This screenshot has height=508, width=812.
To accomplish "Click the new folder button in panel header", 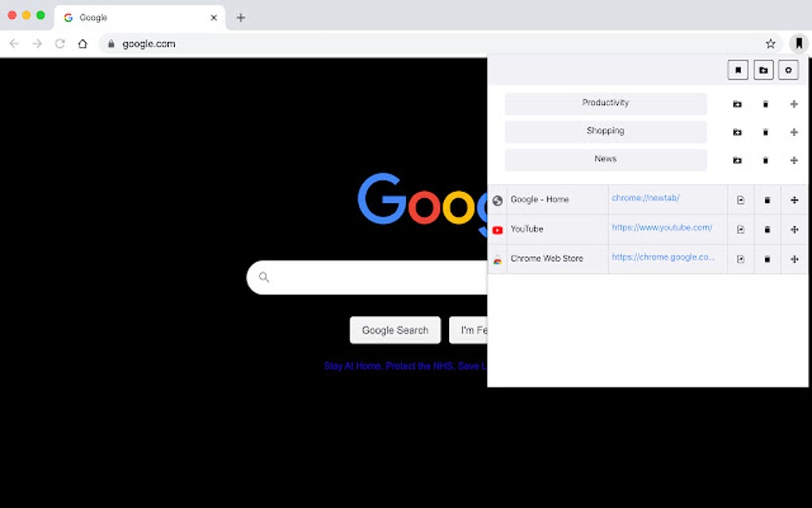I will tap(763, 70).
